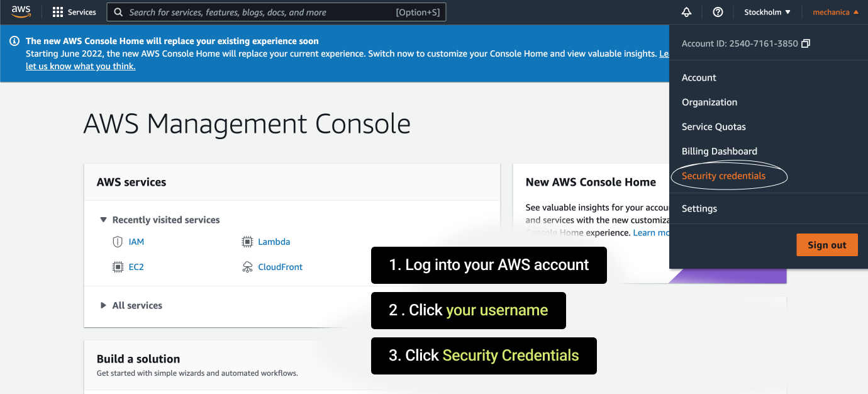Open the CloudFront service link

pyautogui.click(x=281, y=267)
